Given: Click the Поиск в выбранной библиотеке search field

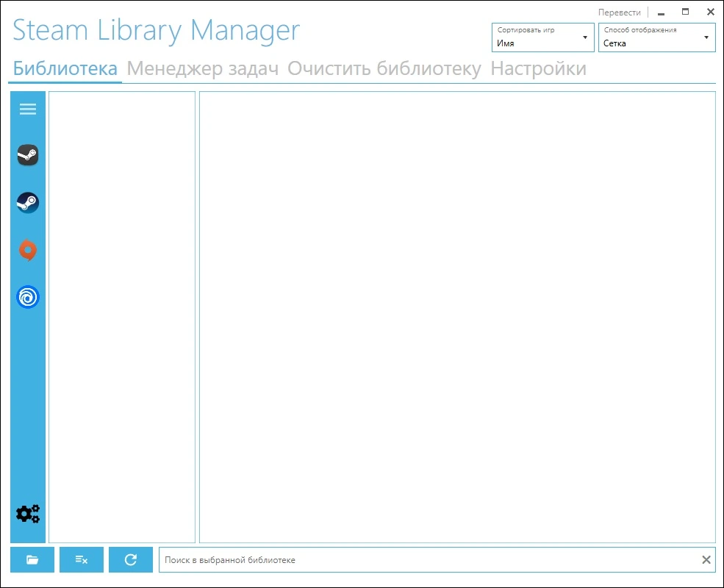Looking at the screenshot, I should point(429,560).
